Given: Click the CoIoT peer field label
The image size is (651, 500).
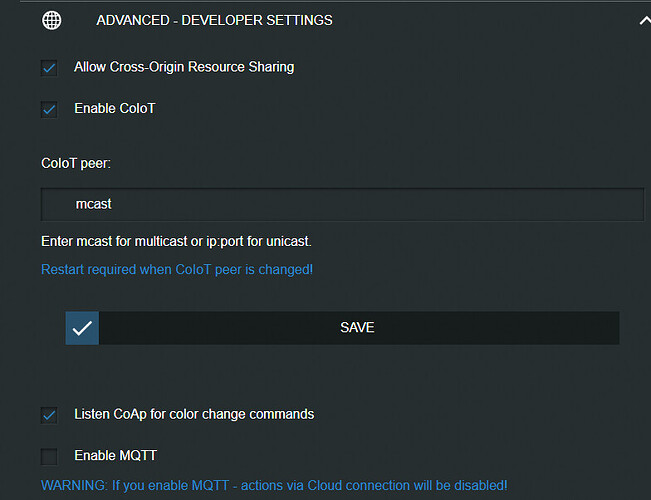Looking at the screenshot, I should coord(76,162).
